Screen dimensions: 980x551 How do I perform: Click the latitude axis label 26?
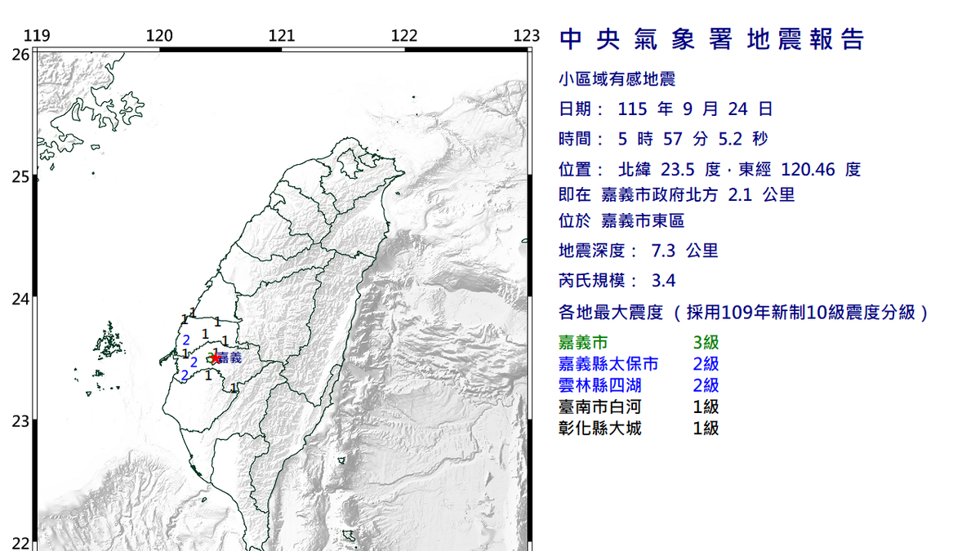(21, 54)
